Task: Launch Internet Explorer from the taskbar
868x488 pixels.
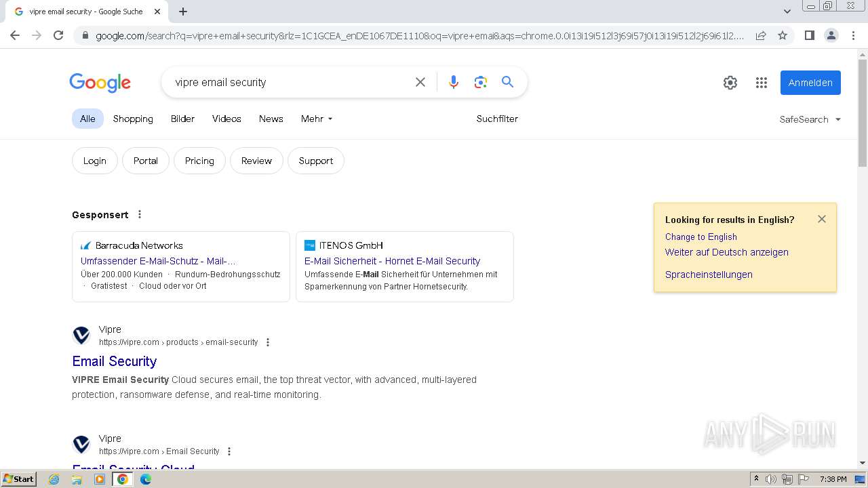Action: (54, 479)
